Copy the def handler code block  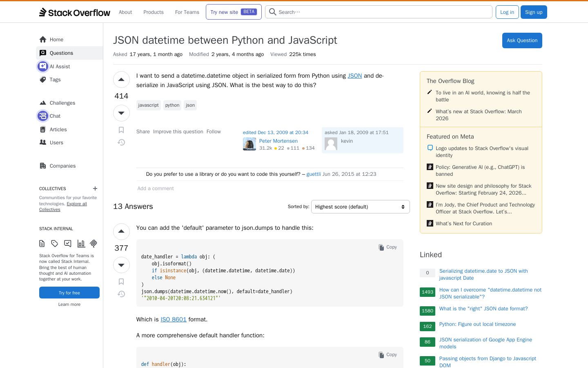pos(388,355)
